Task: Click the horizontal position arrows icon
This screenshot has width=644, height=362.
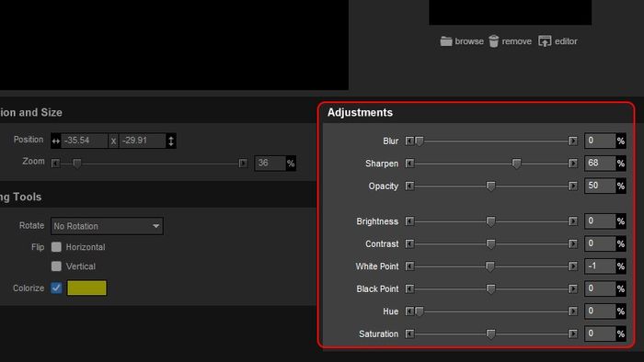Action: pyautogui.click(x=56, y=141)
